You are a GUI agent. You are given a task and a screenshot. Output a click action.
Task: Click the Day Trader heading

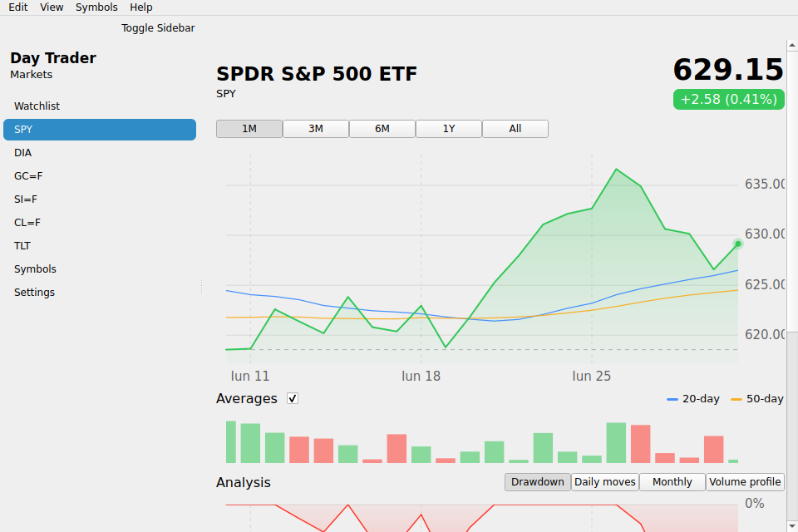(x=53, y=58)
